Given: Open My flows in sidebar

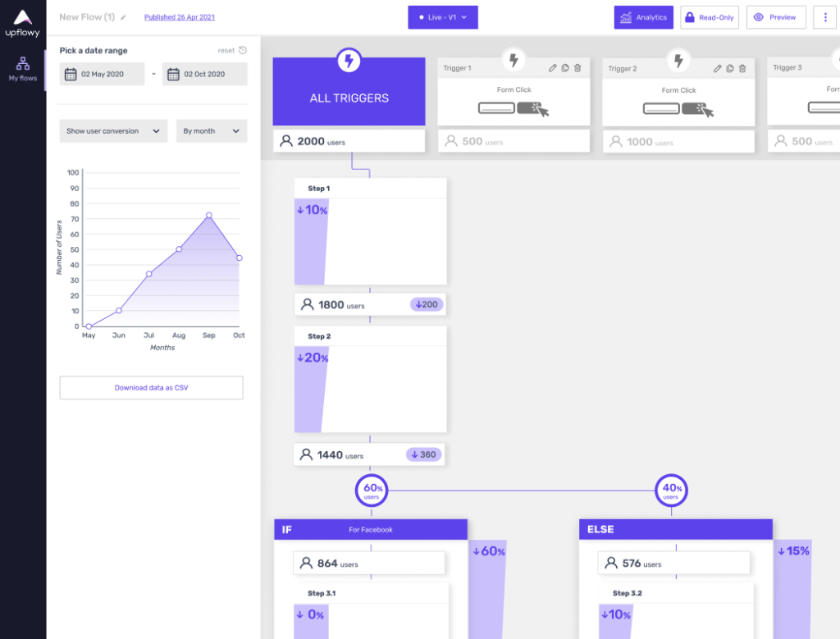Looking at the screenshot, I should point(23,68).
